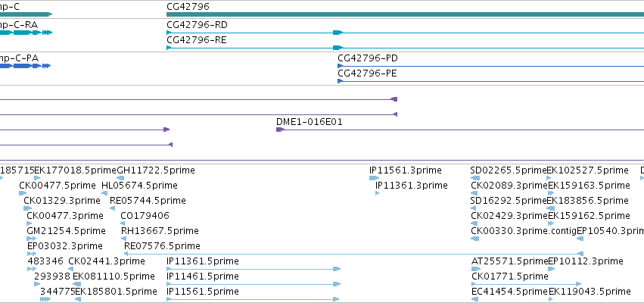Open the CK00330.3prime.contig label
The width and height of the screenshot is (644, 303).
click(x=524, y=231)
